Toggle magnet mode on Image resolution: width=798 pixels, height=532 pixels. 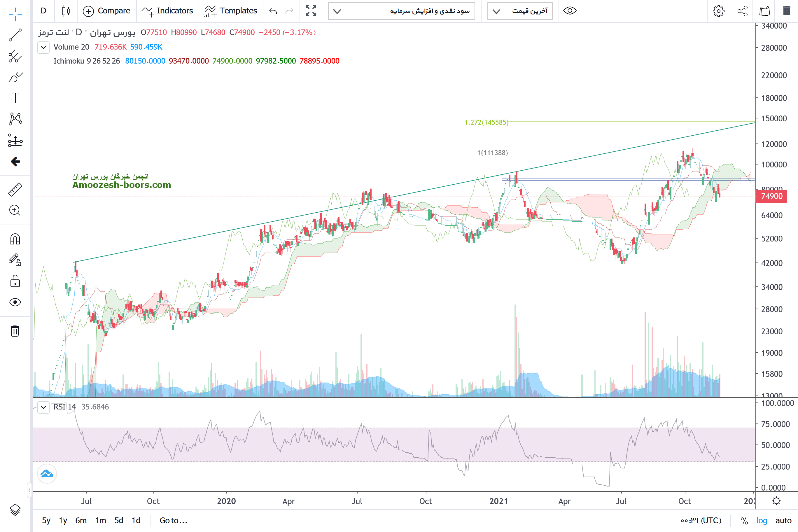point(15,239)
